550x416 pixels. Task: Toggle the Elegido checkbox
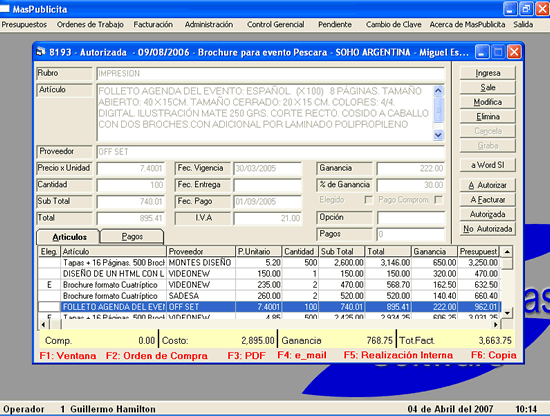(368, 200)
